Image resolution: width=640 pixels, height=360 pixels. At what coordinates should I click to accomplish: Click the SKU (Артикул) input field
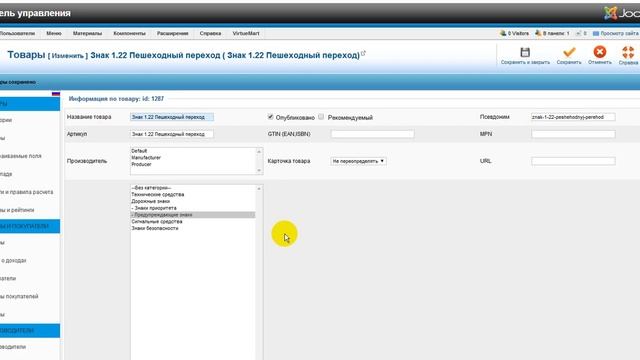171,134
